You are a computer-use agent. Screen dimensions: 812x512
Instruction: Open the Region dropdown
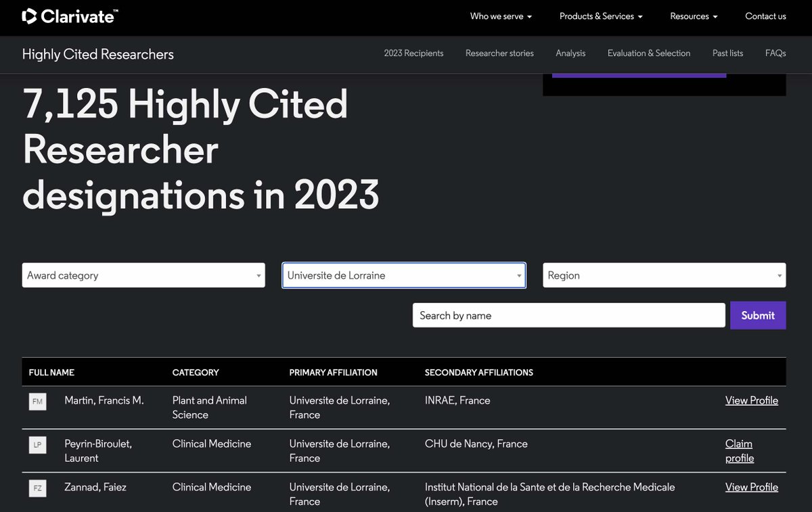664,275
